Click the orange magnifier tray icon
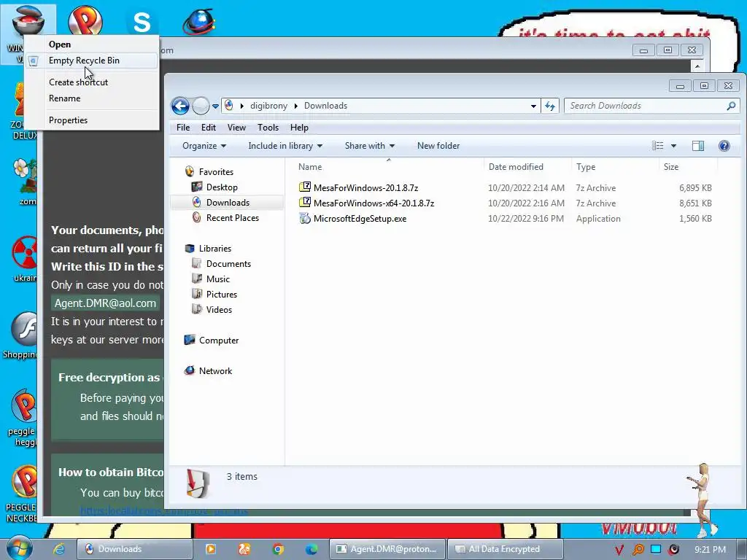747x560 pixels. [x=638, y=550]
